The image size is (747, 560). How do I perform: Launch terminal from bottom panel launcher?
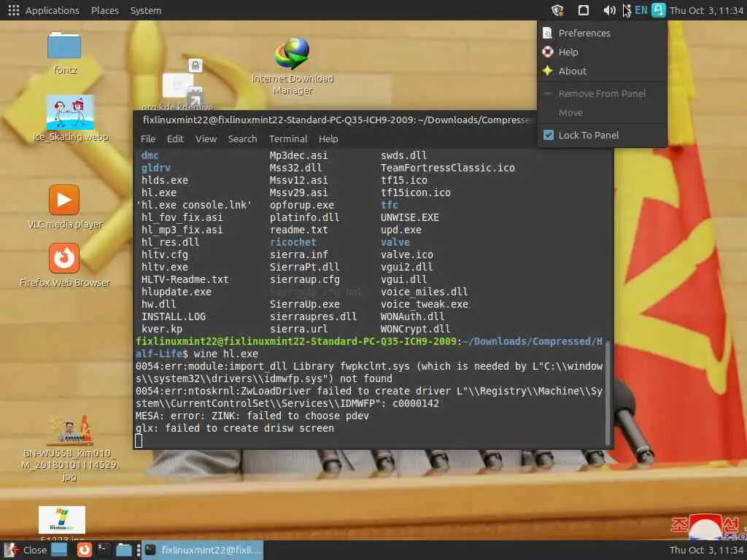pyautogui.click(x=104, y=550)
